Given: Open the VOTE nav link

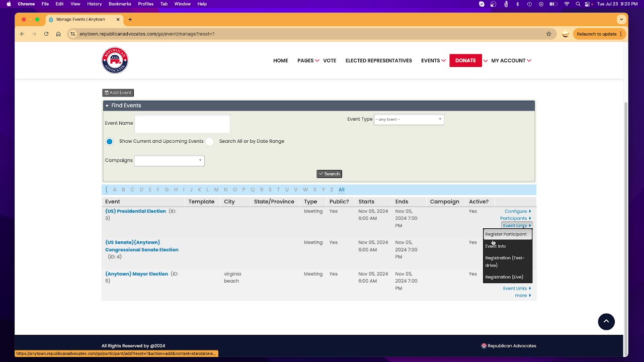Looking at the screenshot, I should coord(330,60).
